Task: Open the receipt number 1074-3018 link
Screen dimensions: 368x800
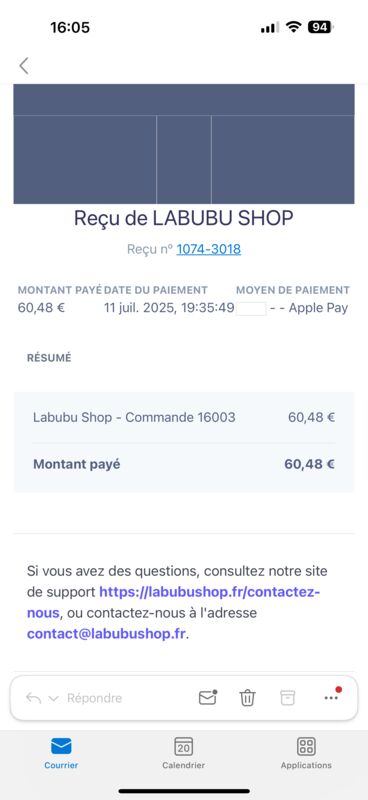Action: [209, 249]
